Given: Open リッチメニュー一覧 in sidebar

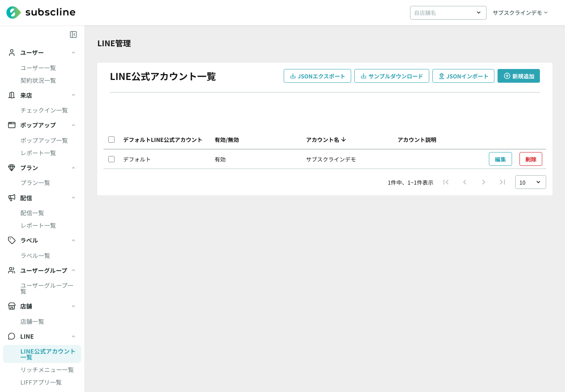Looking at the screenshot, I should point(47,370).
